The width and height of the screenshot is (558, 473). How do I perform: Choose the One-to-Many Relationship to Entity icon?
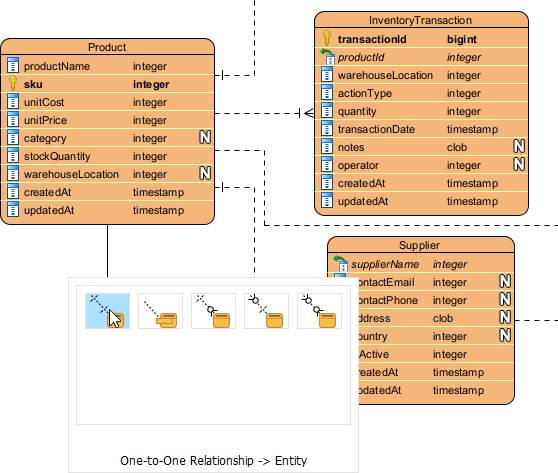pos(213,311)
